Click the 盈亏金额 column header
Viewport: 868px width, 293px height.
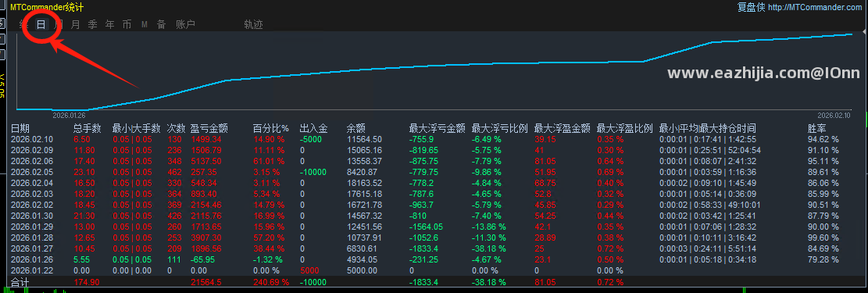pos(209,128)
